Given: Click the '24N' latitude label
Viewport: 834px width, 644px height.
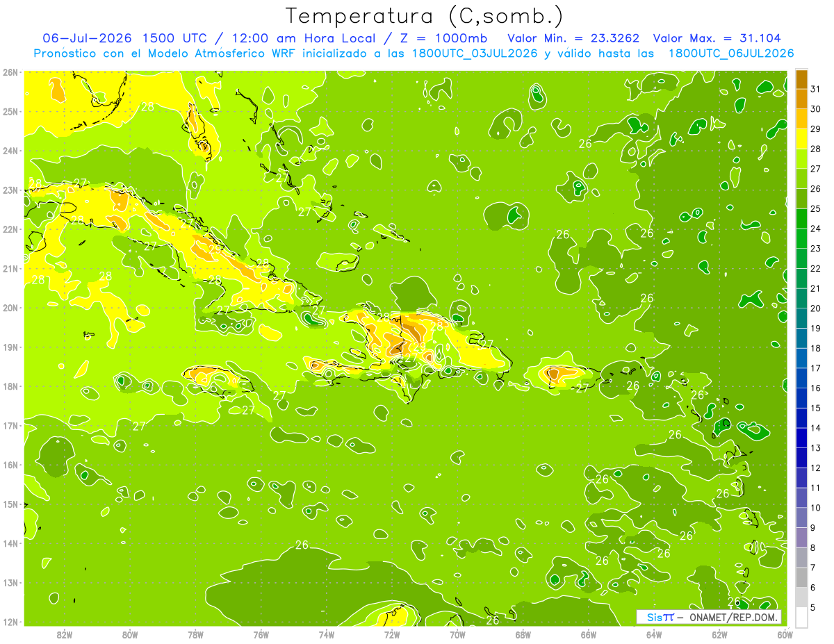Looking at the screenshot, I should tap(10, 151).
